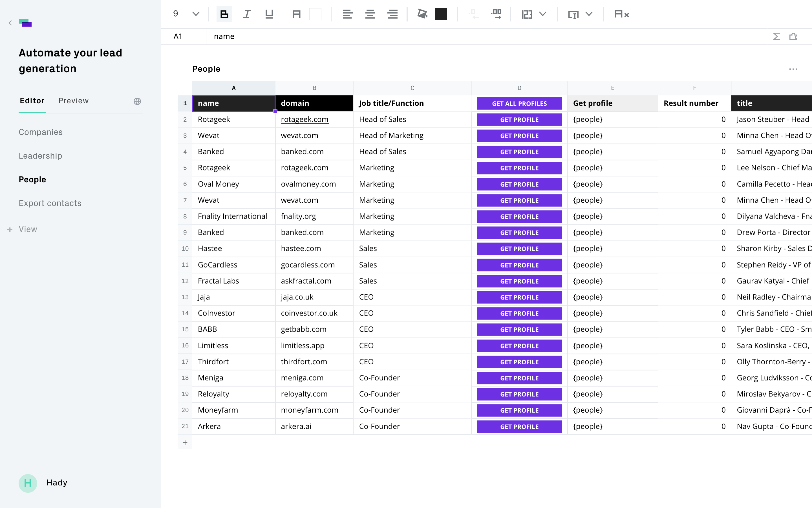The height and width of the screenshot is (508, 812).
Task: Open the Hady user avatar
Action: pos(28,483)
